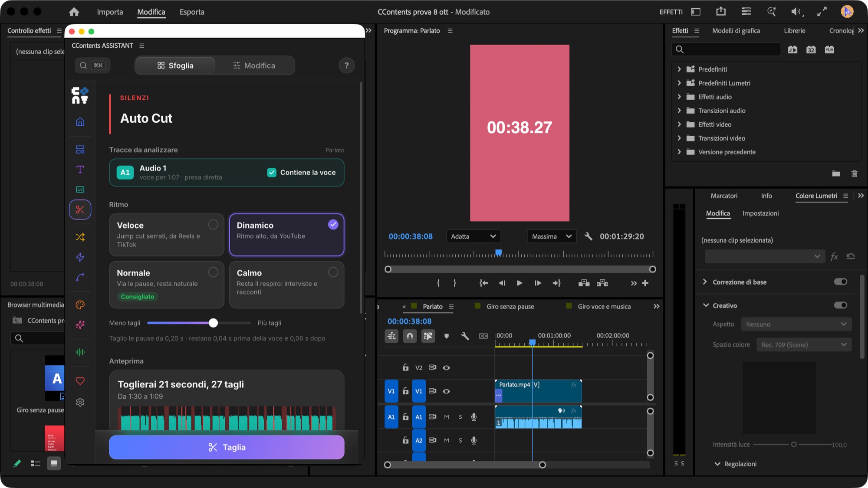The width and height of the screenshot is (868, 488).
Task: Open the help question mark button
Action: pos(346,66)
